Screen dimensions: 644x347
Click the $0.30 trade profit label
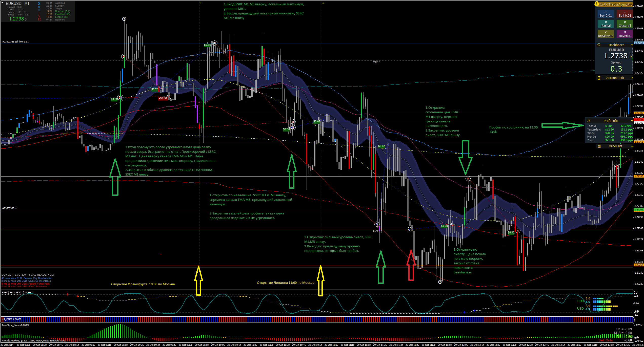(286, 129)
